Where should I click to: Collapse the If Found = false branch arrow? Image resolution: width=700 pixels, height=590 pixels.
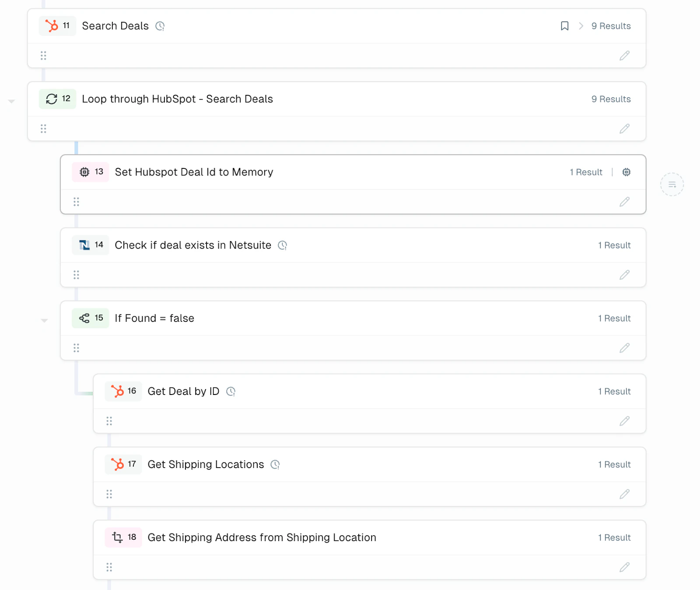44,321
